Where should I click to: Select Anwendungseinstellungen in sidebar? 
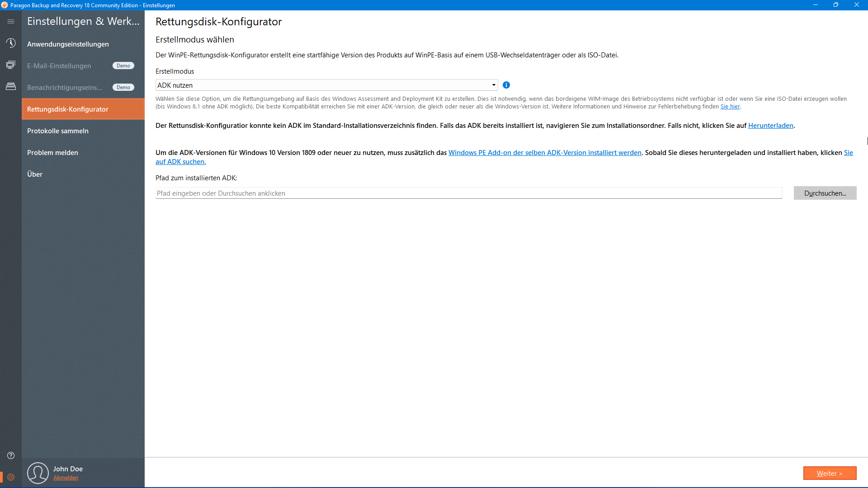68,44
